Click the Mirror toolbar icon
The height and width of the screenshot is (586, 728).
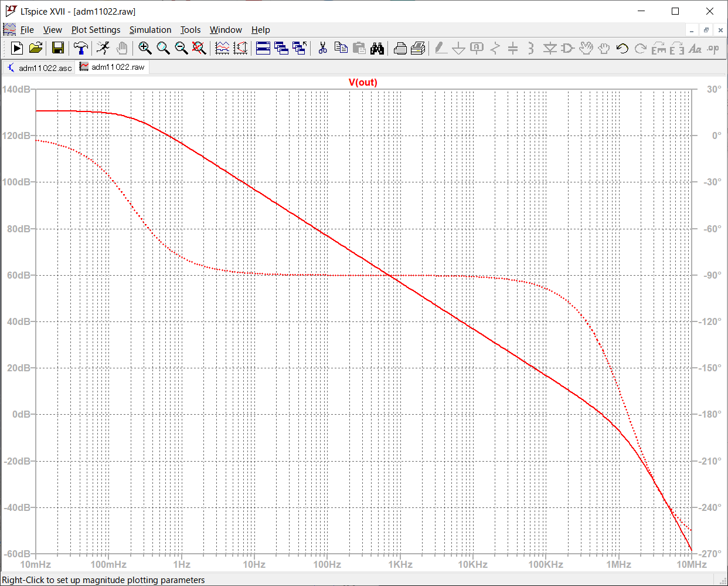coord(677,48)
